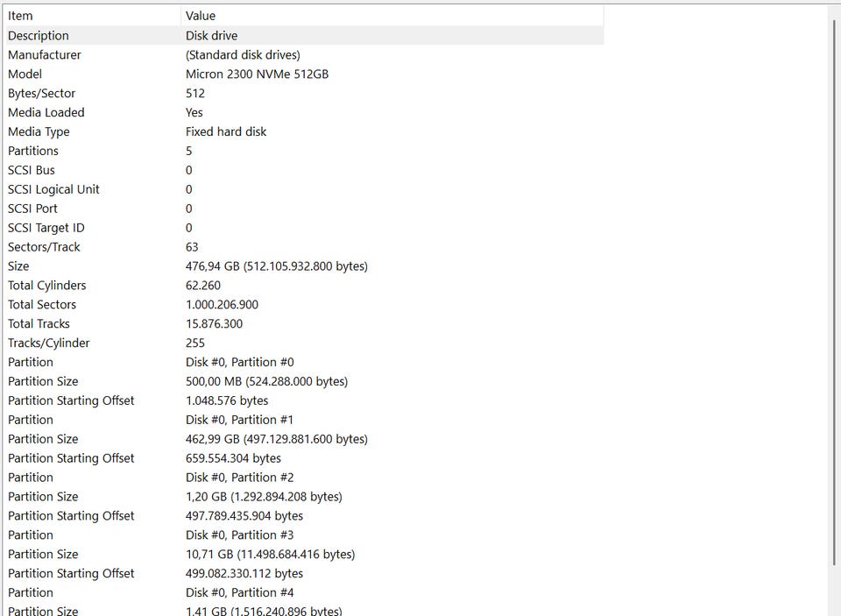Click the 'Fixed hard disk' value
This screenshot has height=616, width=841.
click(x=226, y=132)
